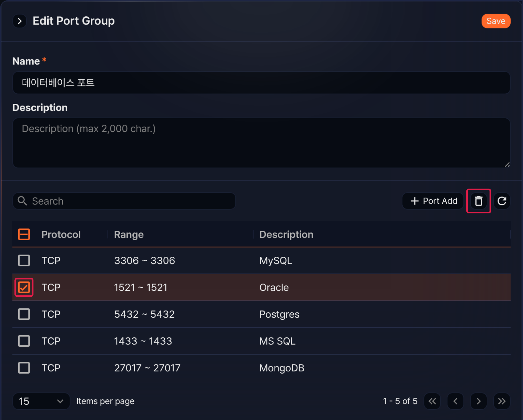Click the MS SQL description cell
This screenshot has height=420, width=523.
click(277, 341)
